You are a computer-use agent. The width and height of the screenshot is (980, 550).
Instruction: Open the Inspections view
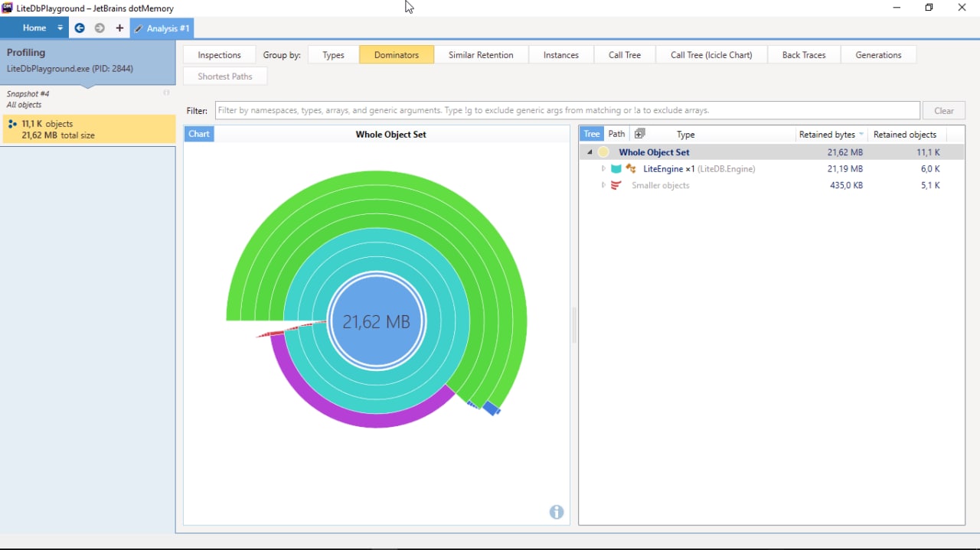point(219,55)
